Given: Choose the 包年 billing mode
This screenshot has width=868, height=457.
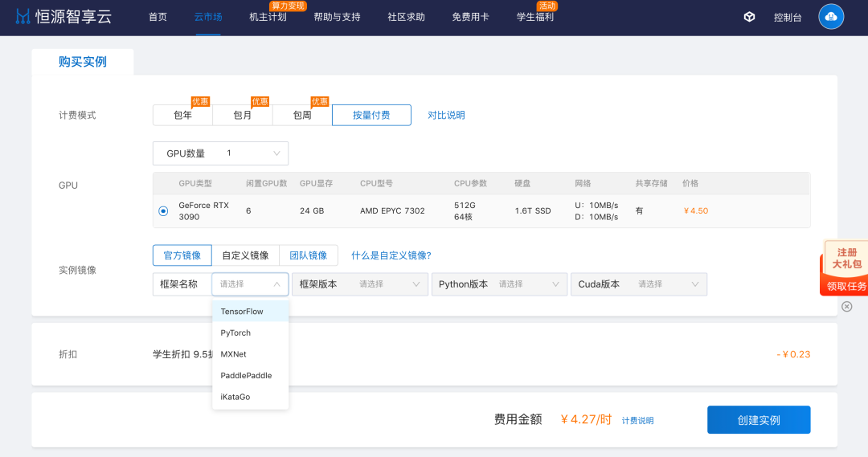Looking at the screenshot, I should point(182,115).
